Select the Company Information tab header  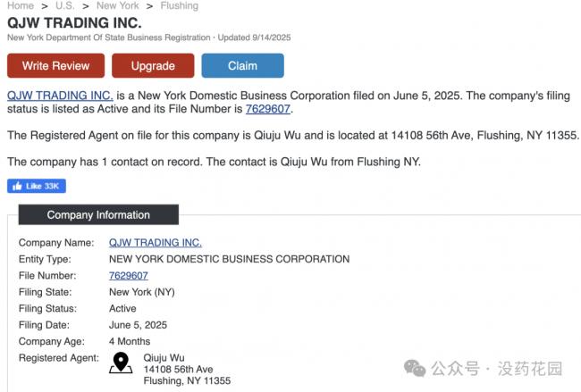coord(98,214)
